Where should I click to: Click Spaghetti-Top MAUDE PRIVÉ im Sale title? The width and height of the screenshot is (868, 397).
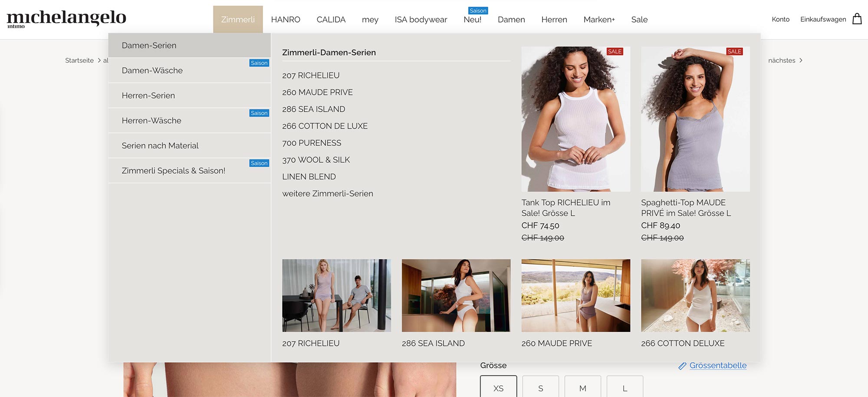pos(686,208)
